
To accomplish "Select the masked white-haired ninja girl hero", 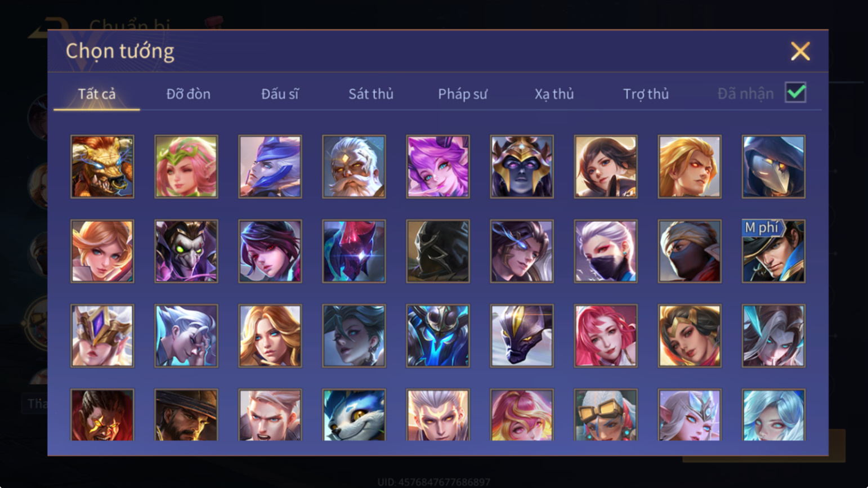I will click(x=606, y=251).
